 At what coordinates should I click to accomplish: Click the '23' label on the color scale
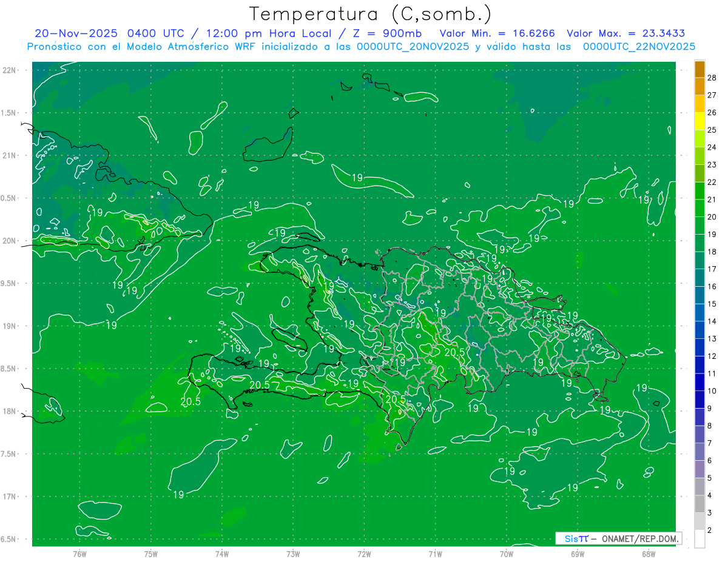[712, 165]
